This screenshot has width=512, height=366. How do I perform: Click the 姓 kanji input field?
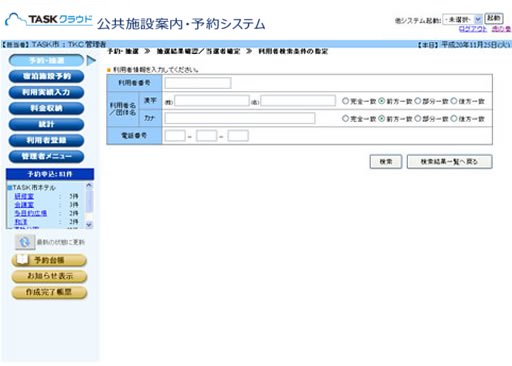(212, 101)
